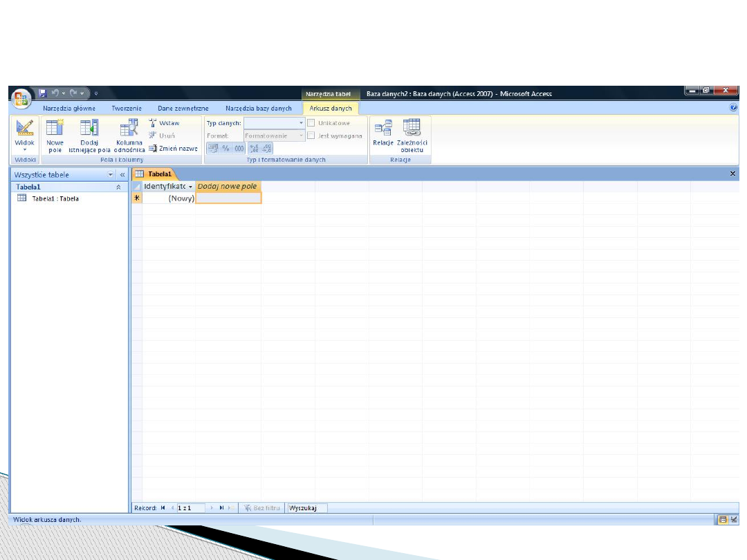Click the Save icon in quick access toolbar
The height and width of the screenshot is (560, 747).
43,93
